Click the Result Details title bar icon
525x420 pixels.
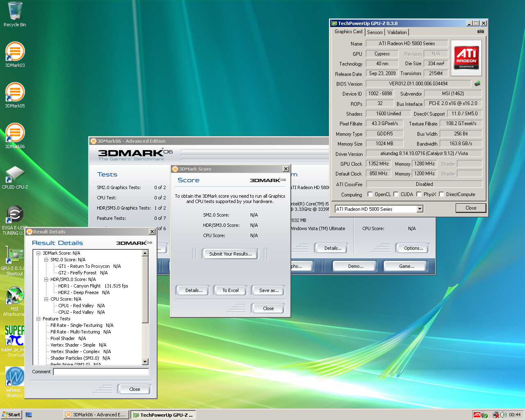(x=30, y=232)
